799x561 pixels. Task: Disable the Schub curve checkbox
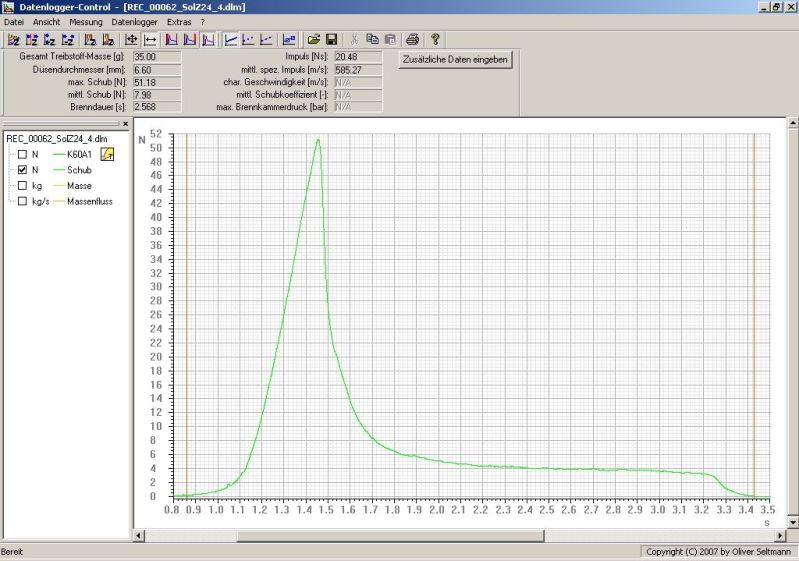coord(22,170)
